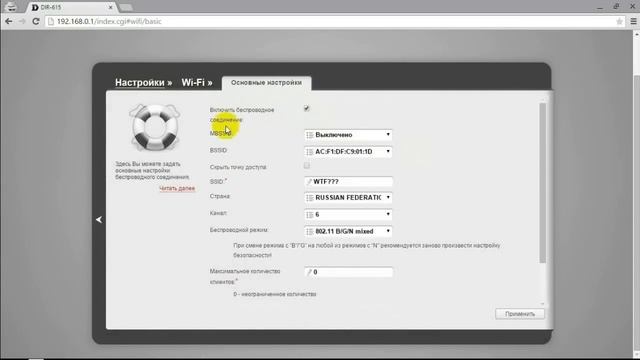The image size is (640, 360).
Task: Click the browser page vertical scrollbar
Action: [636, 212]
